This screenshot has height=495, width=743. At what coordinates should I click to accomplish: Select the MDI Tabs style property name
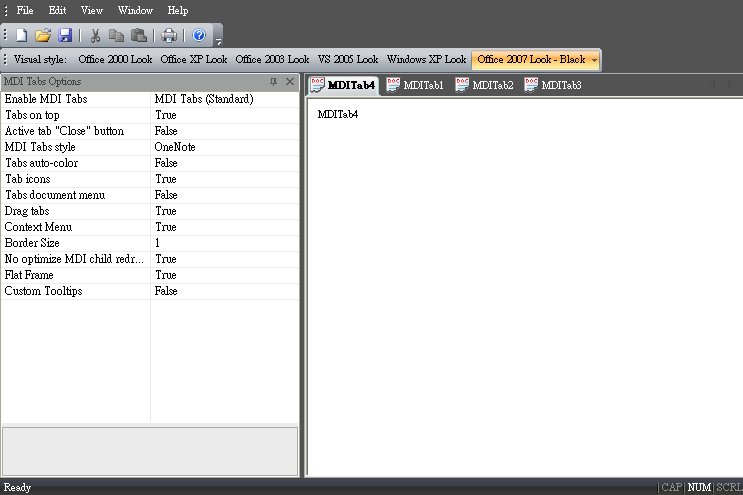point(40,147)
